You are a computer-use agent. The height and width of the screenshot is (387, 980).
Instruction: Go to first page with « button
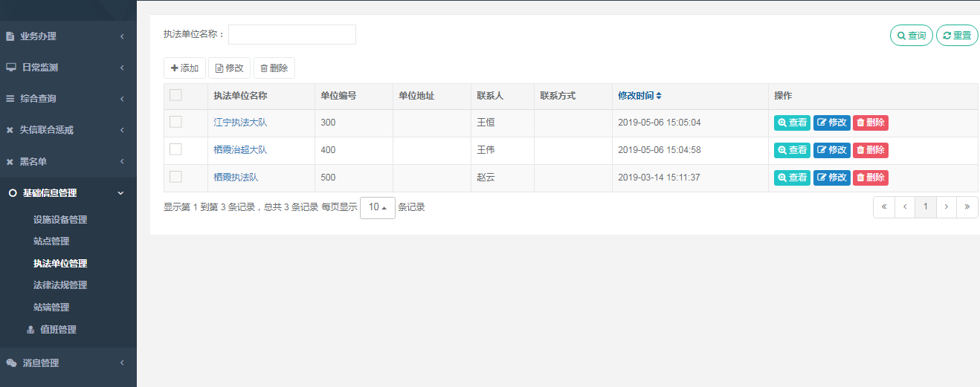click(884, 207)
